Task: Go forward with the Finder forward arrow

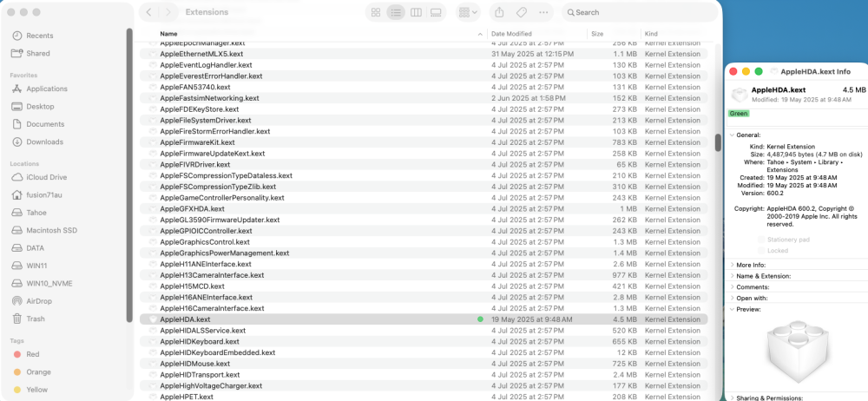Action: click(x=168, y=12)
